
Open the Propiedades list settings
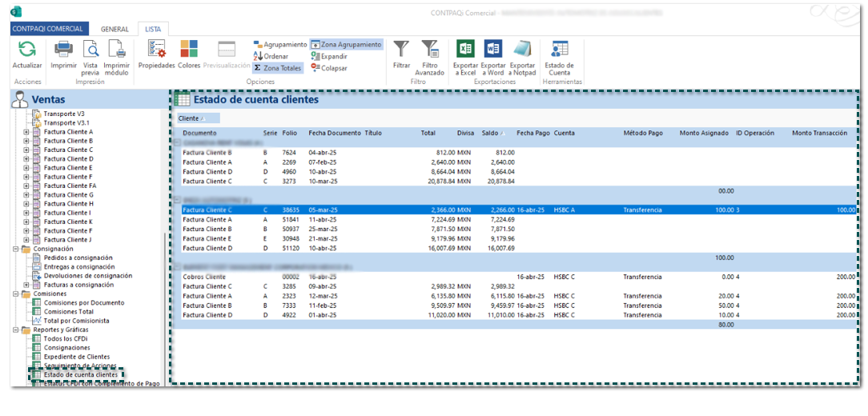pyautogui.click(x=156, y=50)
